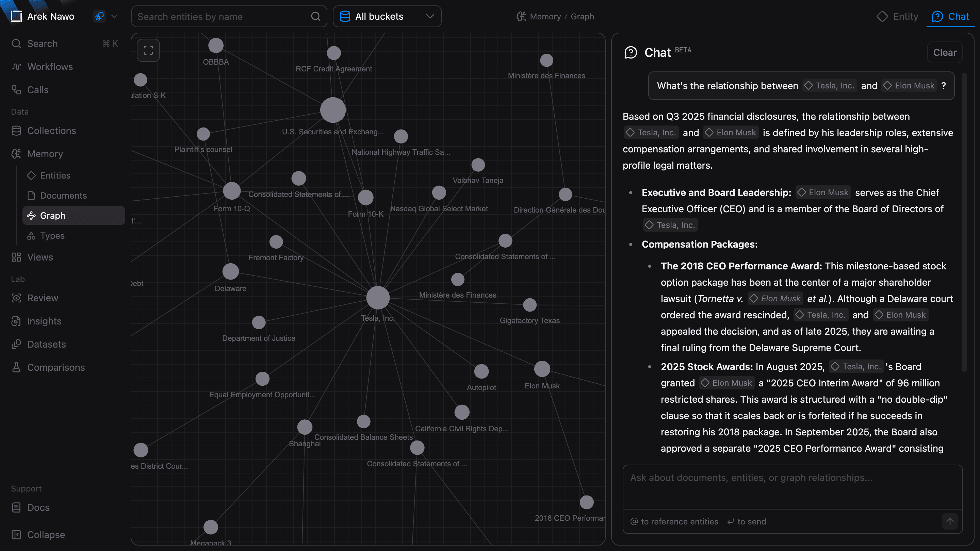Click the Chat panel header icon

[631, 52]
